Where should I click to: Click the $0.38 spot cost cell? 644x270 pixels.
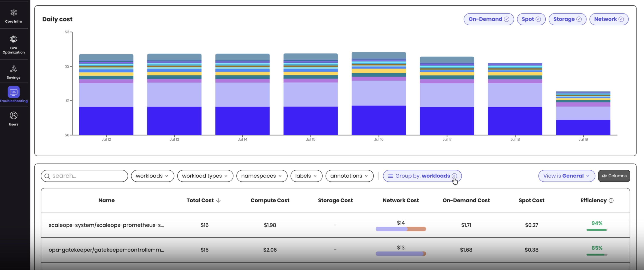point(531,250)
